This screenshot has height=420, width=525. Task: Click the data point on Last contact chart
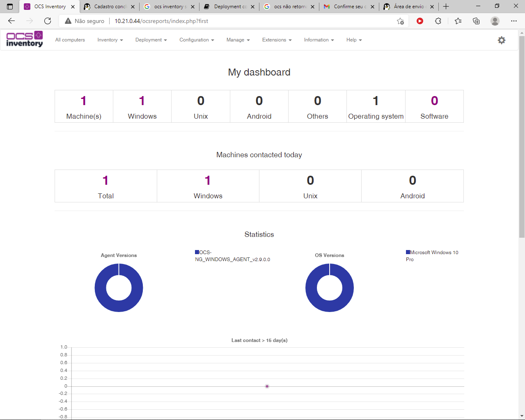[267, 386]
